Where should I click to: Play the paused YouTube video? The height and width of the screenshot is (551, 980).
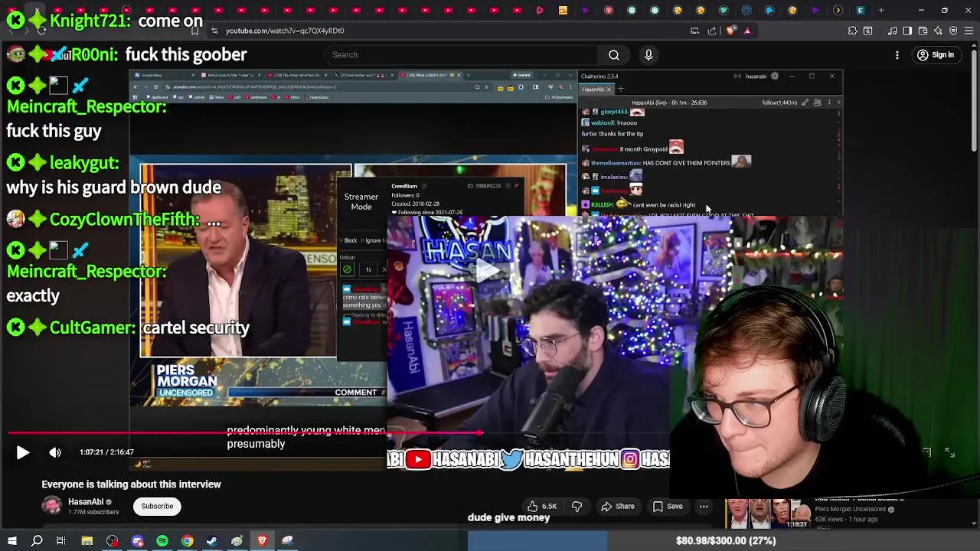point(23,452)
